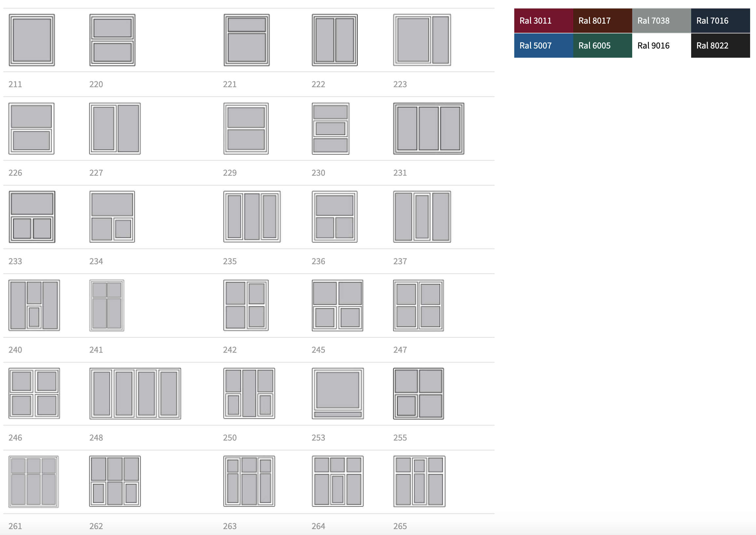Select window layout 237 icon

422,217
